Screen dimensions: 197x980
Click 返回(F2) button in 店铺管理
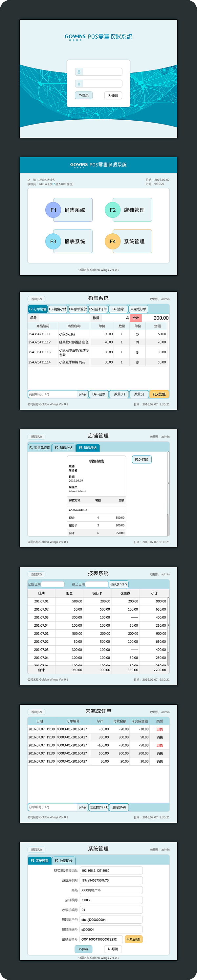pos(36,437)
